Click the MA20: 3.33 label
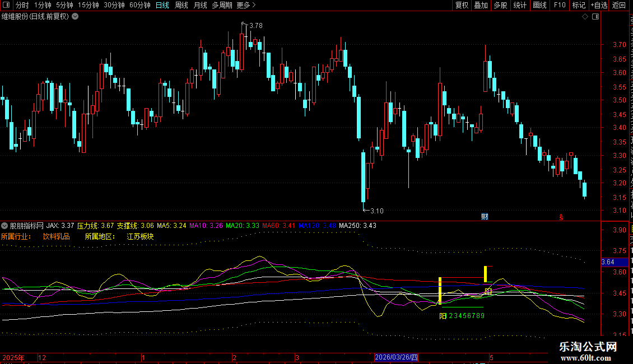Image resolution: width=633 pixels, height=364 pixels. click(242, 226)
